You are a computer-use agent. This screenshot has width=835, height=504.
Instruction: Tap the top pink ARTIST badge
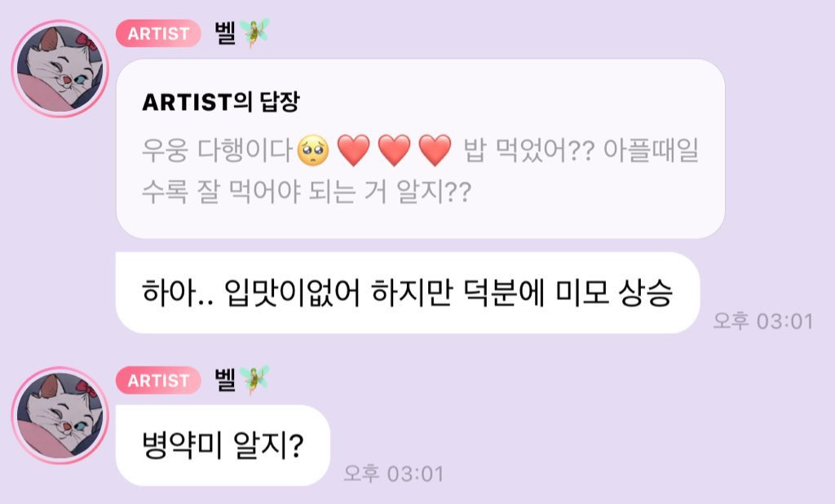pos(159,33)
